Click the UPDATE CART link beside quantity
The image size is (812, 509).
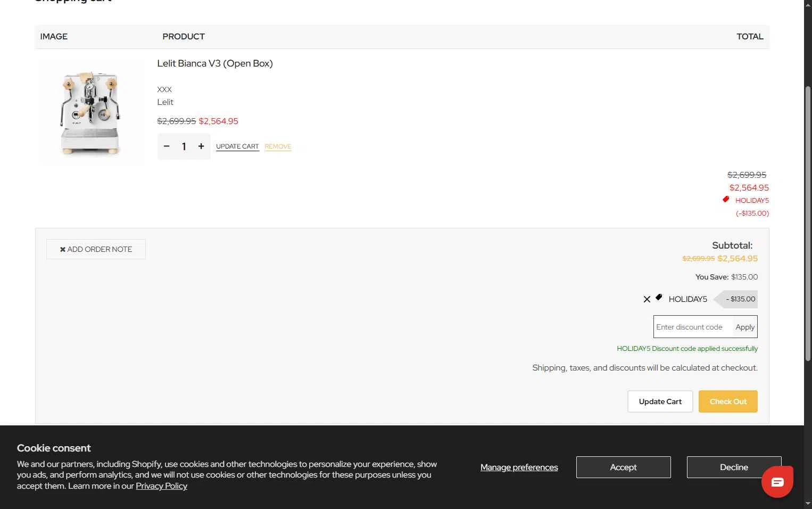tap(237, 146)
